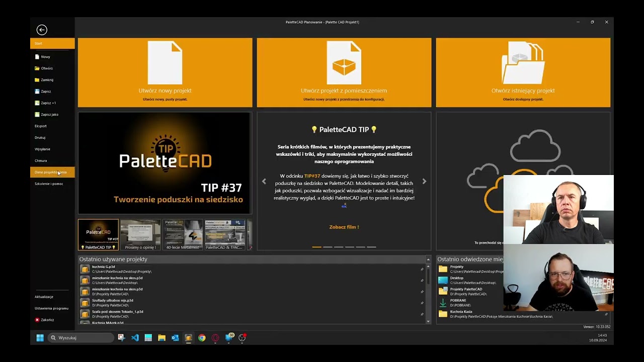Open the Desktop location icon
This screenshot has height=362, width=644.
pos(443,280)
